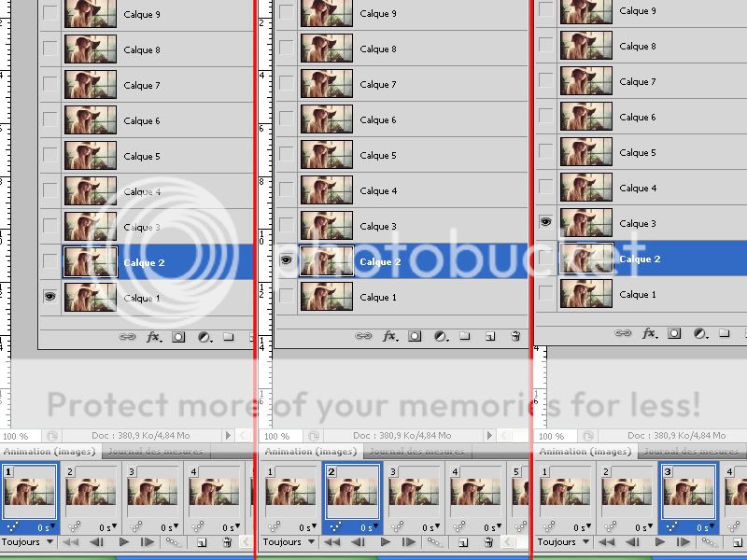Duplicate selected frame in left screenshot
The width and height of the screenshot is (747, 560).
[202, 542]
